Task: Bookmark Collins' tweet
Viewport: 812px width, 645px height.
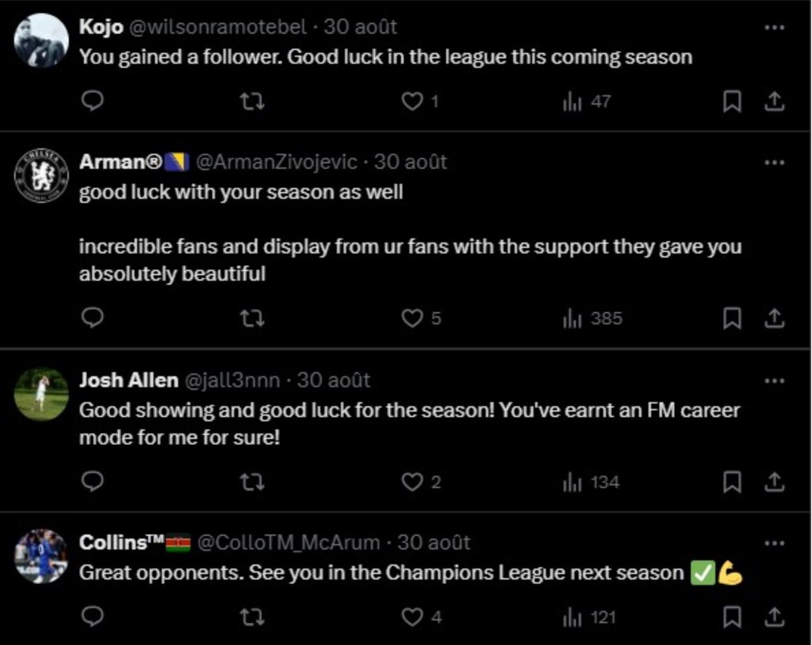Action: point(733,617)
